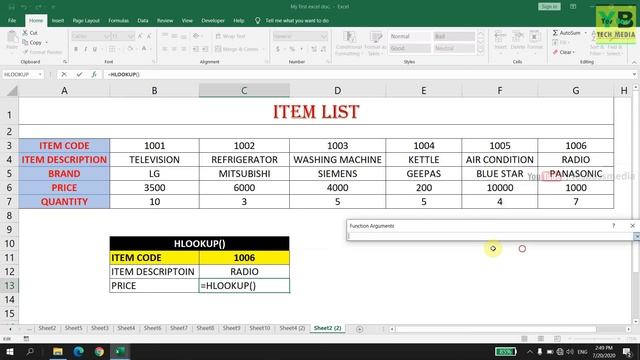The height and width of the screenshot is (360, 640).
Task: Click the Sign in button
Action: tap(549, 7)
